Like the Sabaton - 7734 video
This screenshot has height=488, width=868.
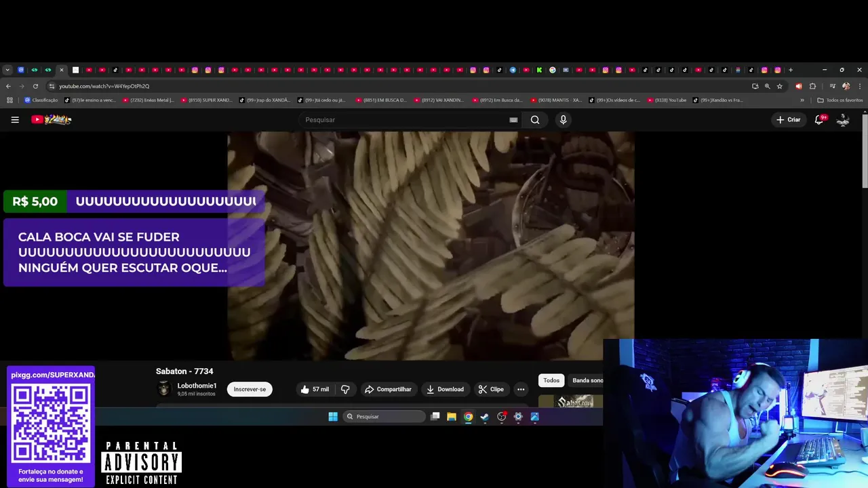click(315, 390)
